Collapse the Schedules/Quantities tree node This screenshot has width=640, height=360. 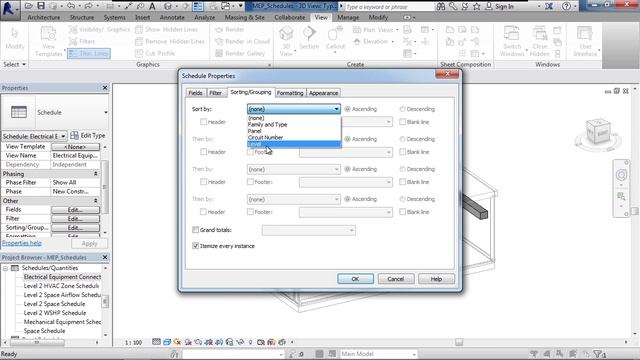(x=5, y=268)
